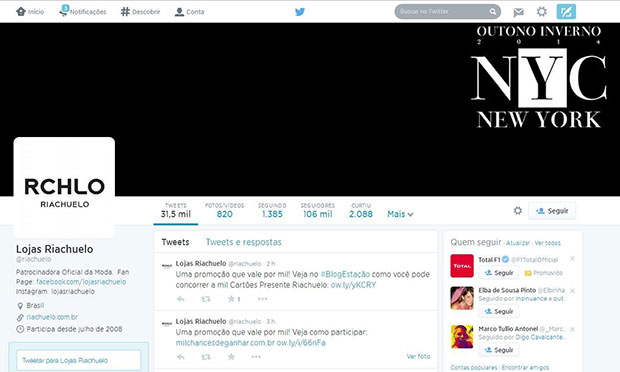Open the ow.ly/yKCRY link
The height and width of the screenshot is (372, 620).
pyautogui.click(x=353, y=285)
